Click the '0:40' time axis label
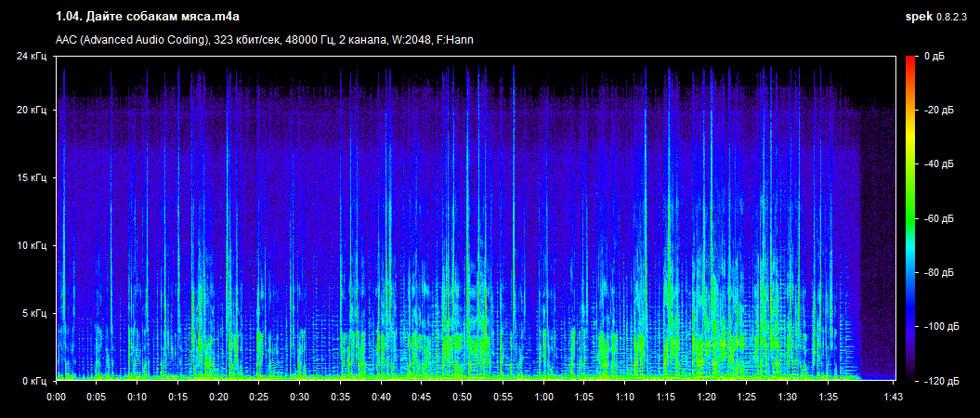 tap(381, 396)
